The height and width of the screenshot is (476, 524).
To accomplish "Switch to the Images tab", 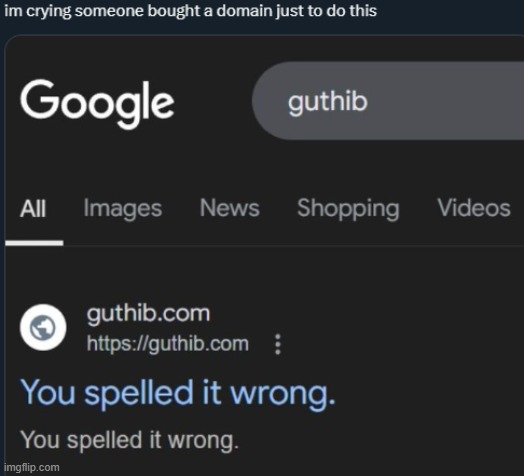I will [123, 209].
